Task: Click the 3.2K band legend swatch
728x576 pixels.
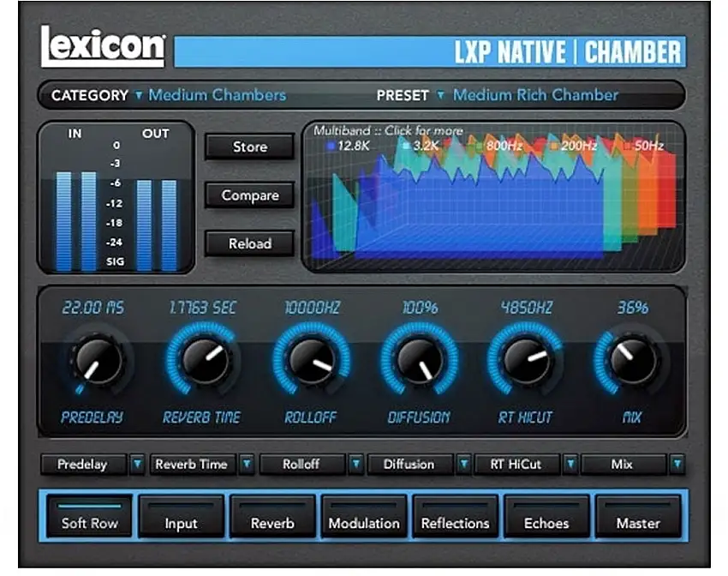Action: [406, 147]
